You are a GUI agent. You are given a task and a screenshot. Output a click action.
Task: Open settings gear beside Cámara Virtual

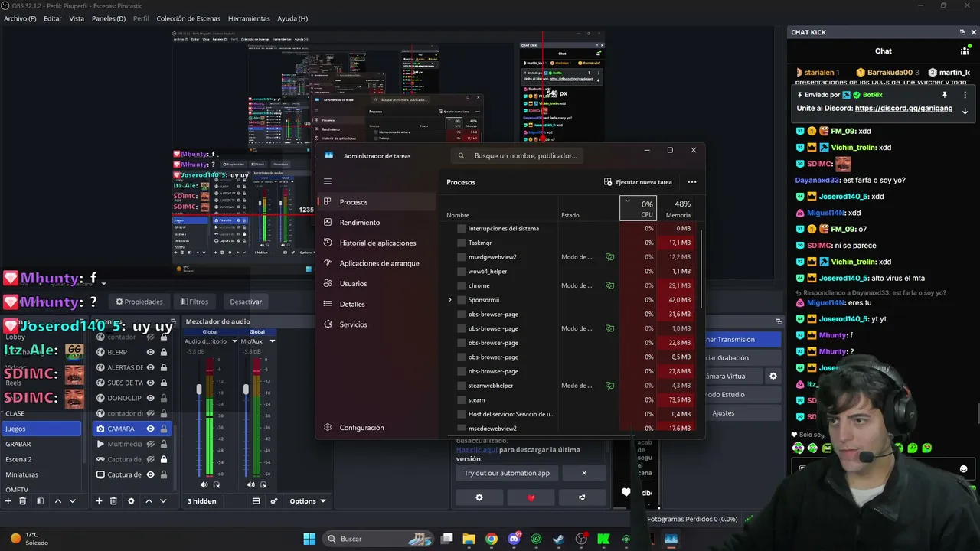773,377
